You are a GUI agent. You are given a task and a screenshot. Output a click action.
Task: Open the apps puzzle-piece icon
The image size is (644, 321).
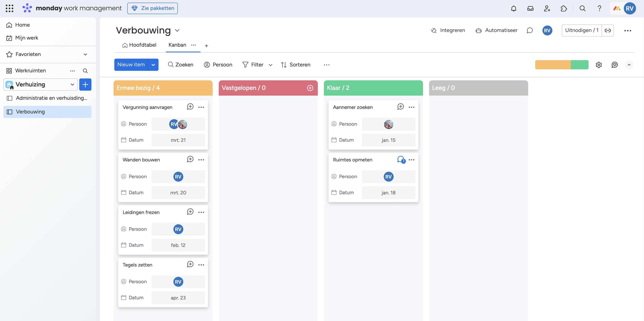(564, 9)
